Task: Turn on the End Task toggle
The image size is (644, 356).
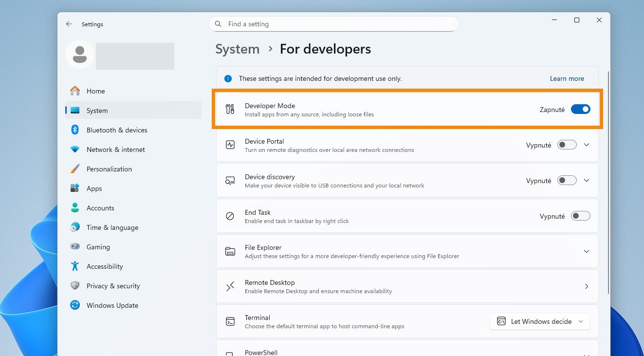Action: click(580, 216)
